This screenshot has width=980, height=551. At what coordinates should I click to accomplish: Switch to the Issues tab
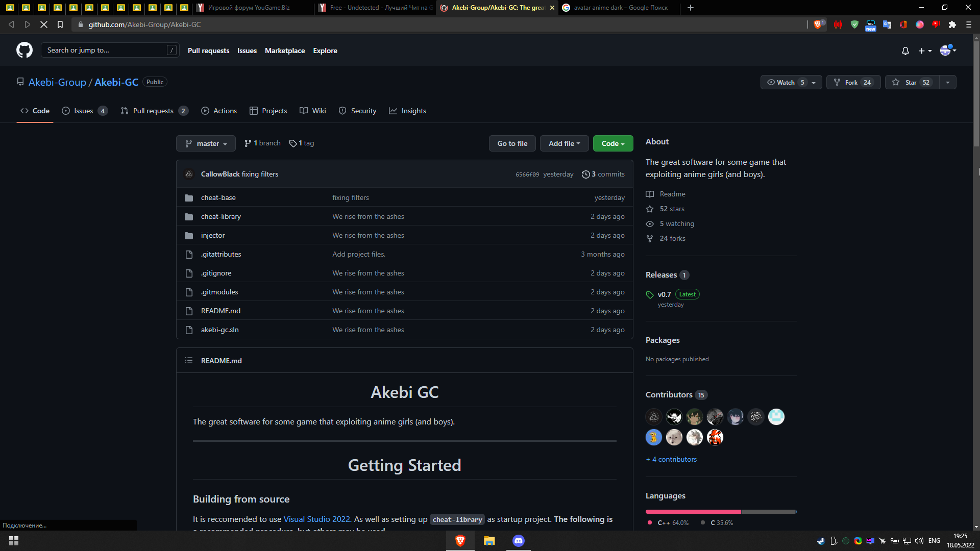(85, 111)
